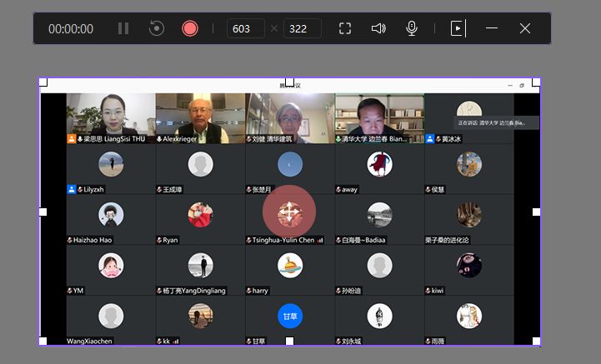Click the top-left capture region resize handle
This screenshot has height=364, width=601.
(x=43, y=82)
